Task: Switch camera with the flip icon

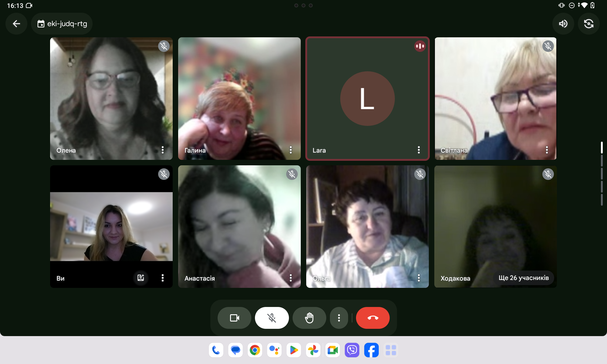Action: pos(588,24)
